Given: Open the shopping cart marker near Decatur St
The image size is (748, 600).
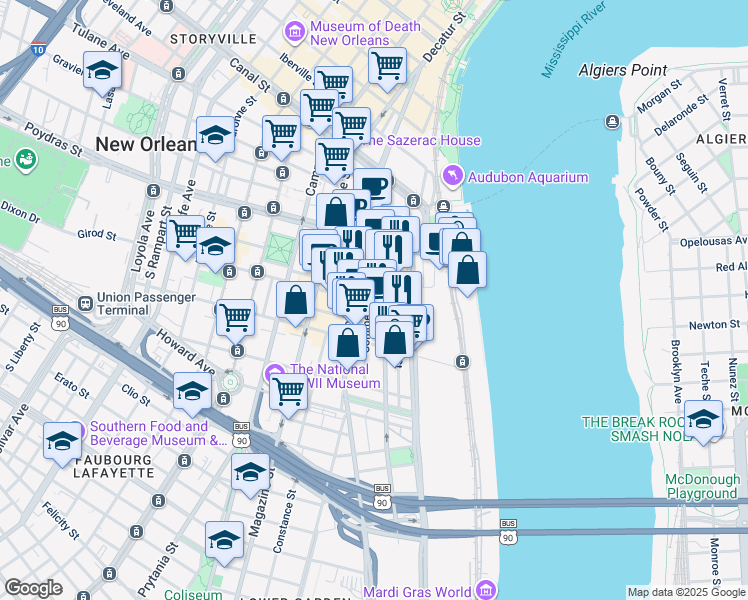Looking at the screenshot, I should [x=387, y=67].
